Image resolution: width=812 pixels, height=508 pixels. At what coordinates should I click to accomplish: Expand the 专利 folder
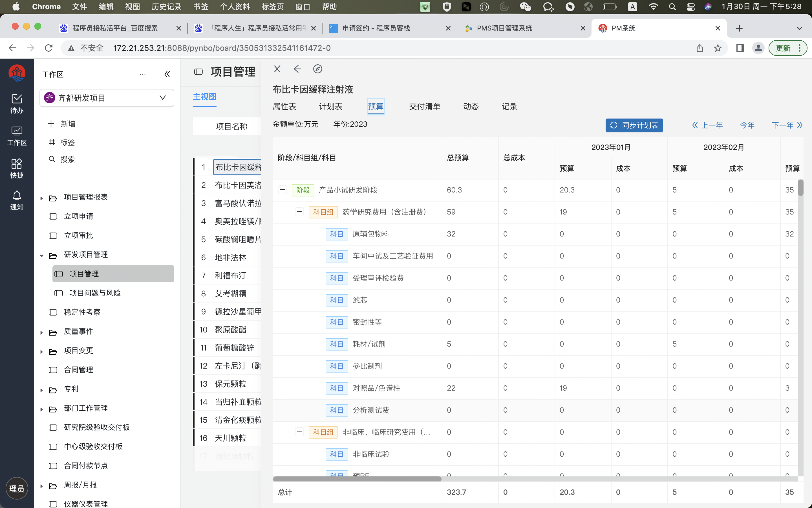42,390
